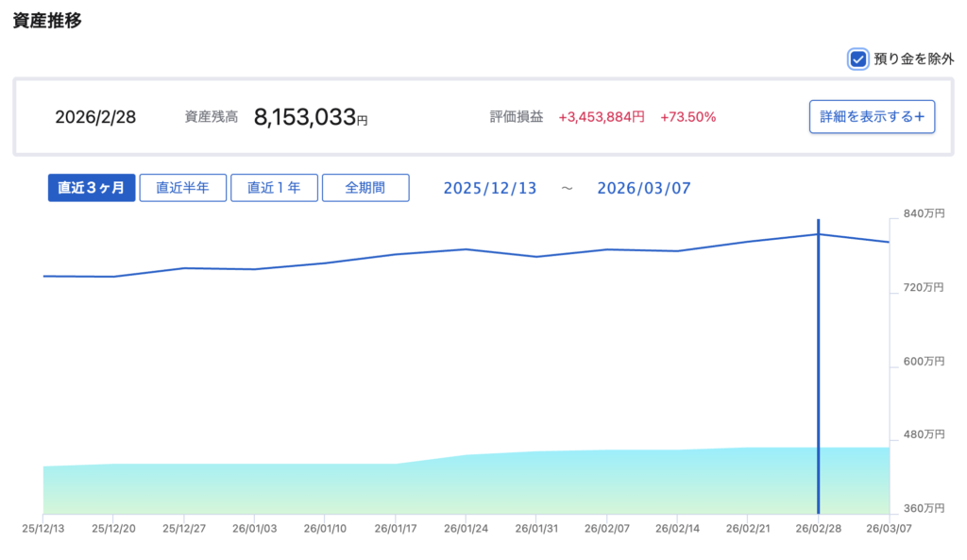967x560 pixels.
Task: Switch to the 直近1年 period tab
Action: (274, 188)
